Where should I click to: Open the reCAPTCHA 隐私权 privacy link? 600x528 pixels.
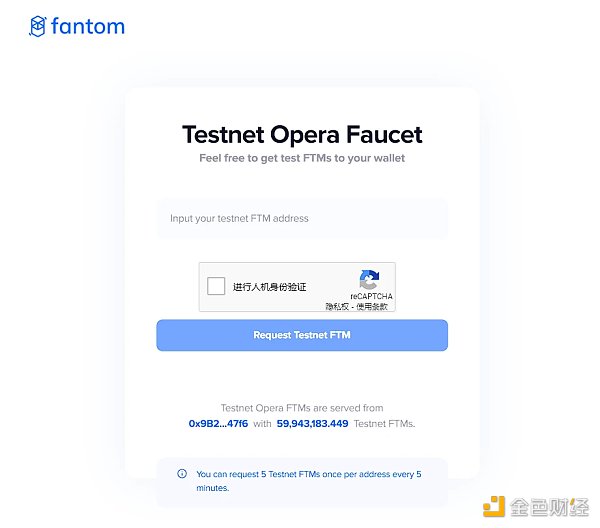pos(335,306)
